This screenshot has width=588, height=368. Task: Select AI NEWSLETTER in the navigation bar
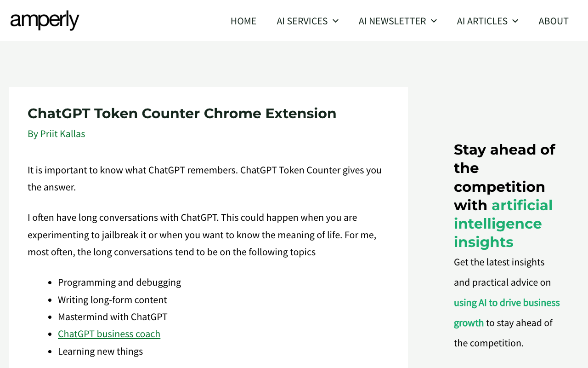pyautogui.click(x=392, y=21)
